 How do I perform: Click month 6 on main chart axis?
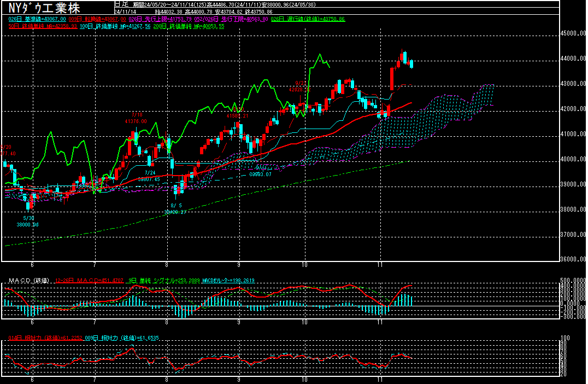(x=32, y=265)
